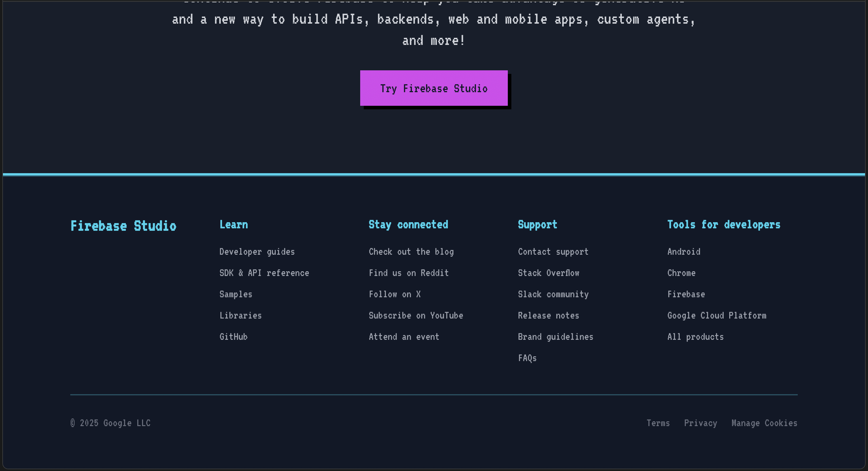Viewport: 868px width, 471px height.
Task: Visit the Stack Overflow link
Action: (x=548, y=273)
